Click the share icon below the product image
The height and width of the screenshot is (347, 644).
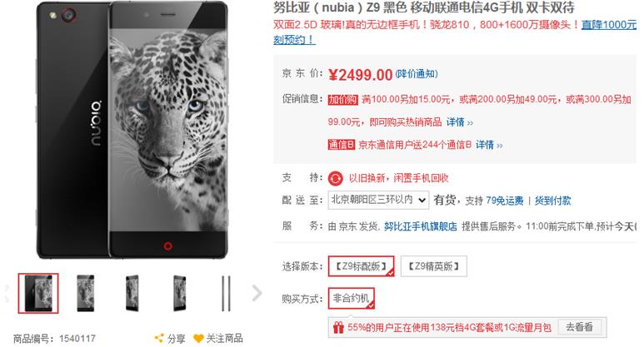click(x=158, y=339)
